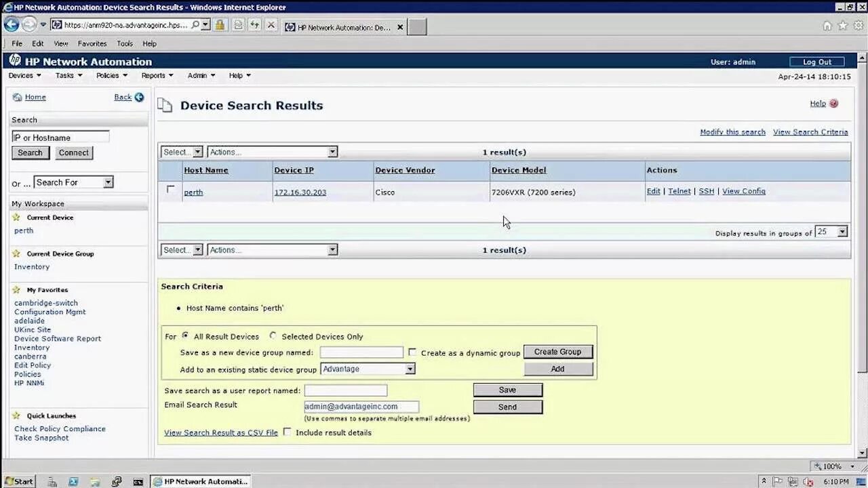The image size is (868, 488).
Task: Check the box for the perth row
Action: point(170,190)
